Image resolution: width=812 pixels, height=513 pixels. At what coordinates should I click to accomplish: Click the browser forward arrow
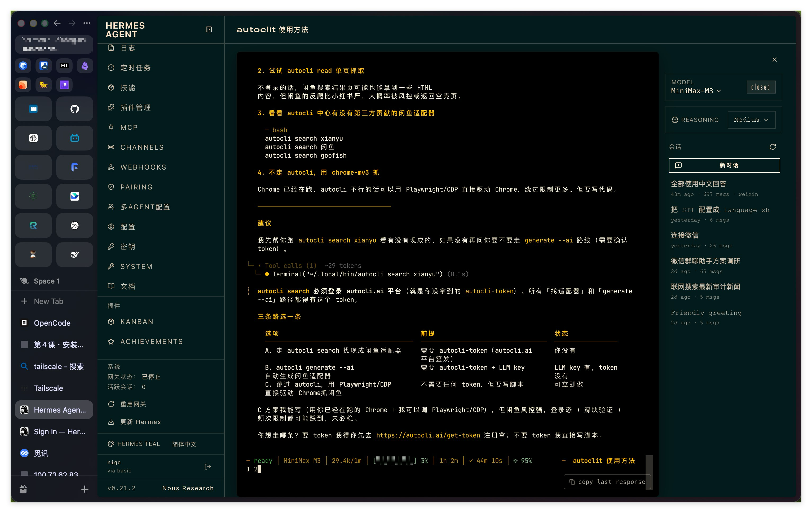point(72,23)
